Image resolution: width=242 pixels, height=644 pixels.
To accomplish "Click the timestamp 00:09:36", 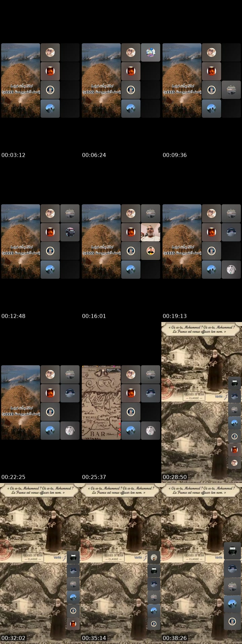I will tap(175, 155).
